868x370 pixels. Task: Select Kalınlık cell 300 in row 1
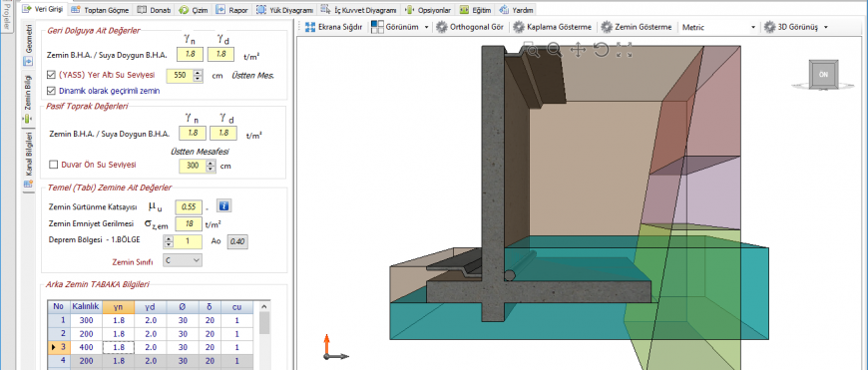(87, 320)
